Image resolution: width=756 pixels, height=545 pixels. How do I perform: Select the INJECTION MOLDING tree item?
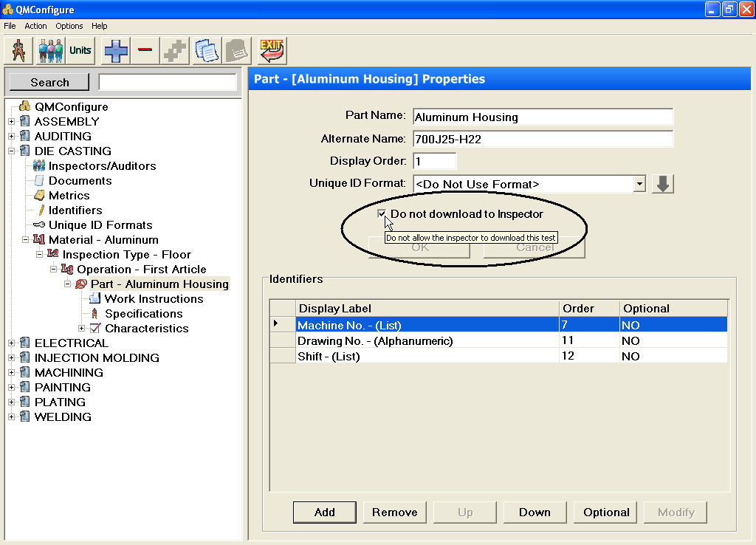tap(97, 358)
